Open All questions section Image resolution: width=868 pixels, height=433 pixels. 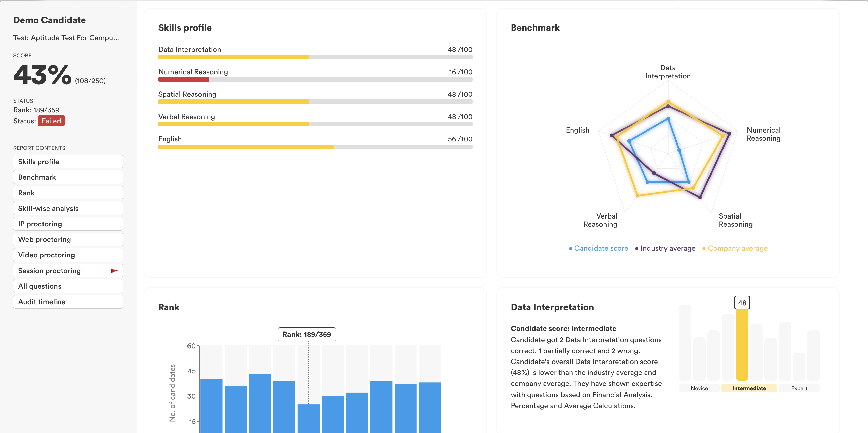click(68, 286)
